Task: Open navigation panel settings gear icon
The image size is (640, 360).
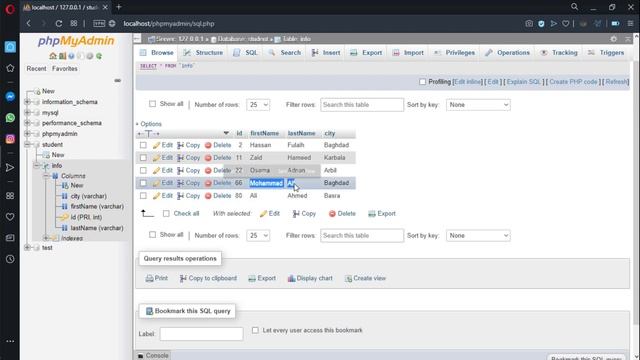Action: tap(89, 56)
